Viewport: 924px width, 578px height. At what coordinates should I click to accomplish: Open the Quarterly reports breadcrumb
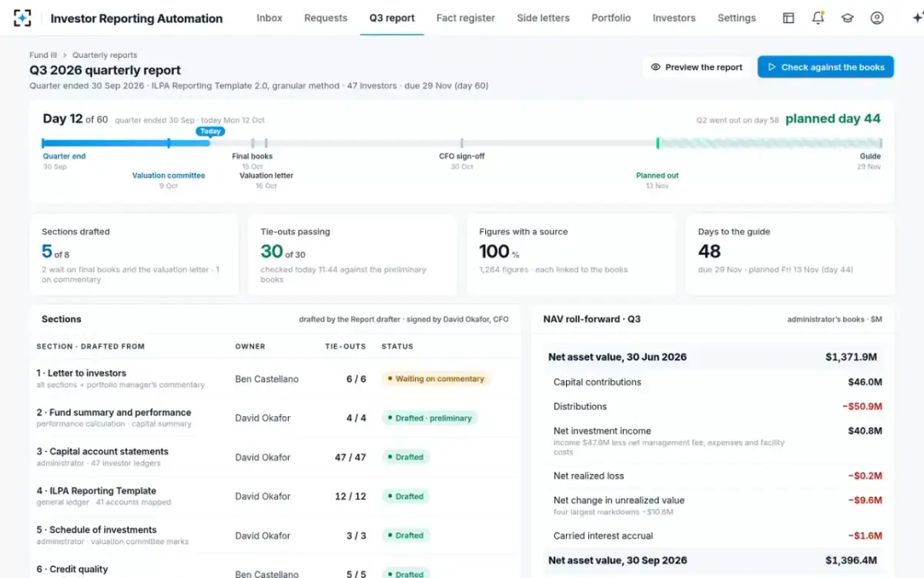(105, 55)
